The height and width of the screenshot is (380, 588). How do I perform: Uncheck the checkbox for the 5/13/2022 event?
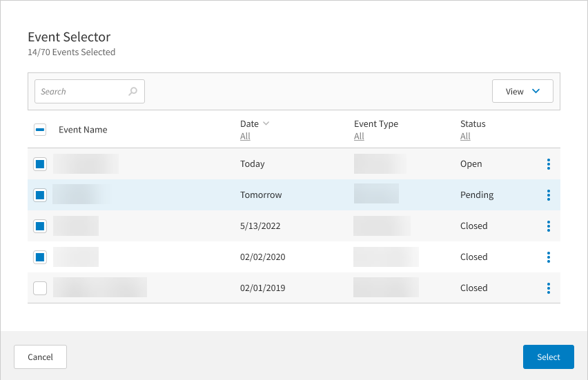pyautogui.click(x=40, y=226)
